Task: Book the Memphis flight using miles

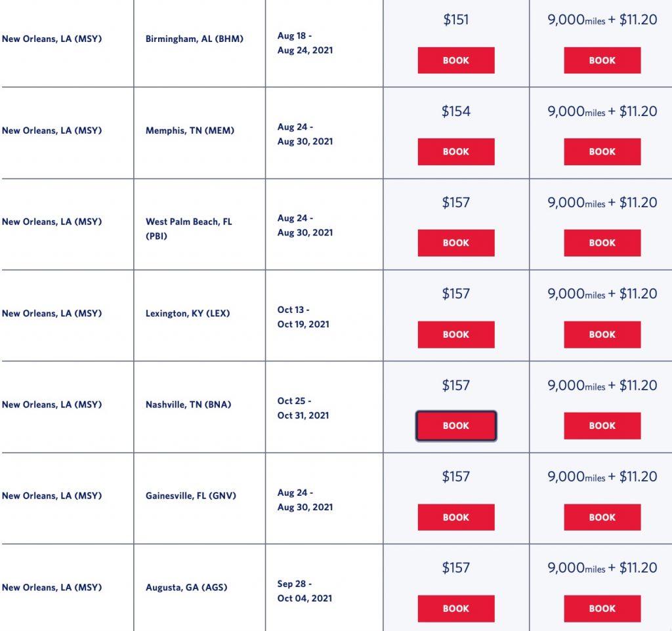Action: 602,152
